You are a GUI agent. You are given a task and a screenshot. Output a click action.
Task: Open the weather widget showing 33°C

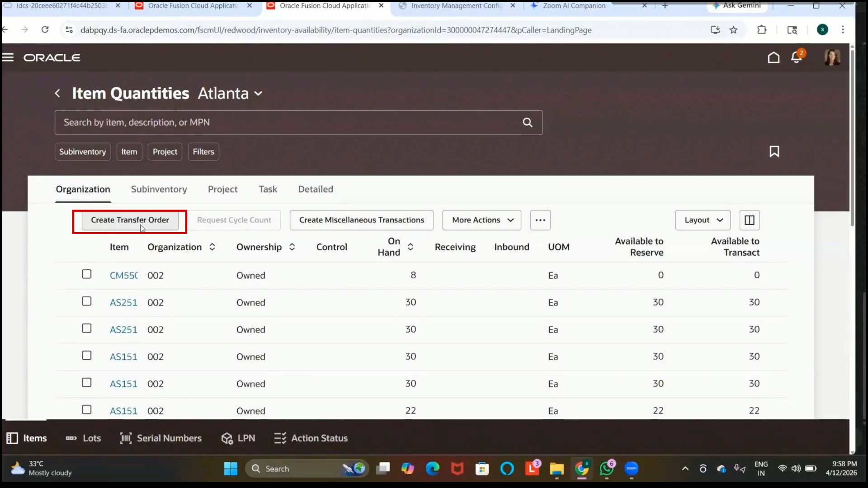coord(42,469)
